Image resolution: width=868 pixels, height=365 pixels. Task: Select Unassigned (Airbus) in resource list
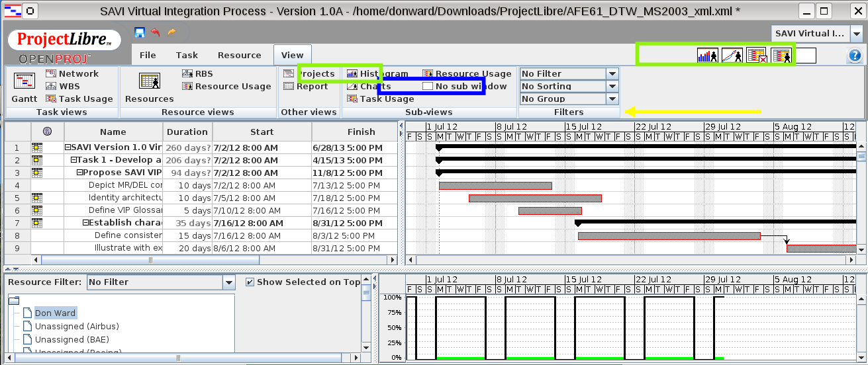[77, 326]
